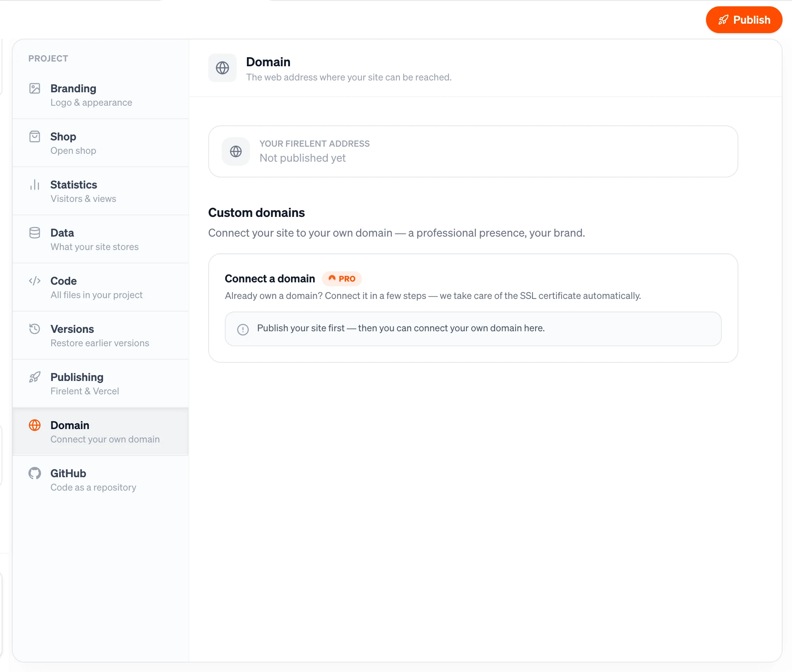This screenshot has width=792, height=672.
Task: Click the globe icon in Firelent address card
Action: tap(236, 151)
